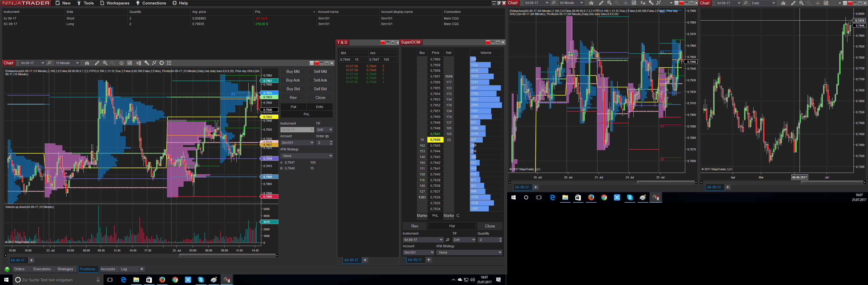Open bar type options in 15 Minute chart toolbar

point(87,63)
